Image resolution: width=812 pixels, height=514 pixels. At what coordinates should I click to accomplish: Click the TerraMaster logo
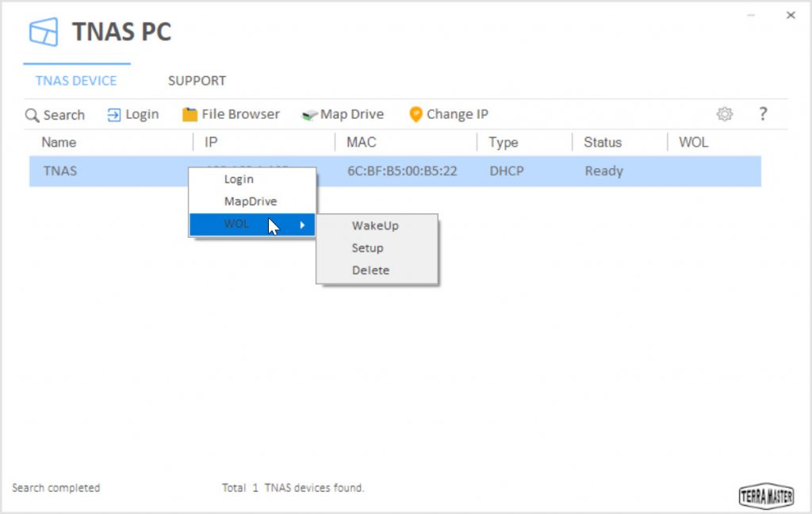point(767,496)
